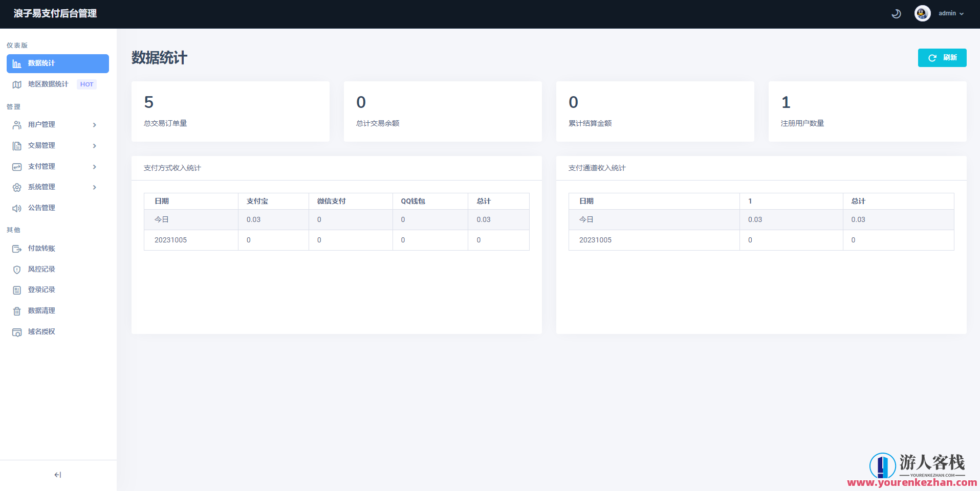Open 地区数据统计 from the sidebar
The image size is (980, 491).
48,84
